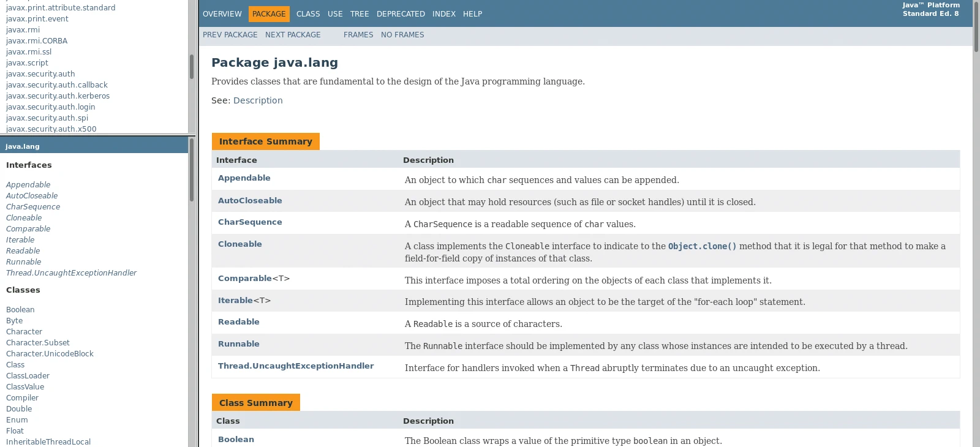Open CharSequence in the left Interfaces list
This screenshot has width=980, height=447.
coord(33,207)
